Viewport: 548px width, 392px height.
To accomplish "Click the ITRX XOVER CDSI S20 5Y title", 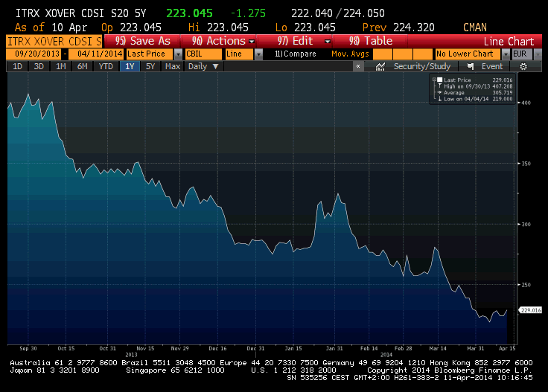I will [x=80, y=13].
